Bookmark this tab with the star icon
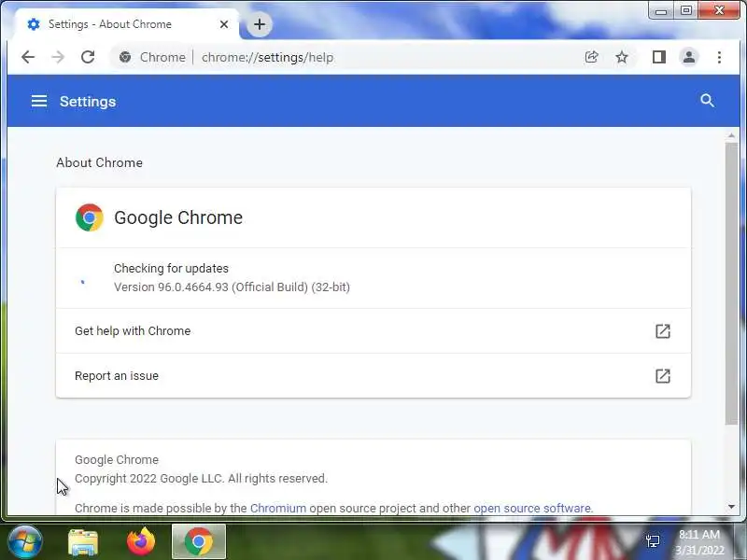 click(622, 57)
